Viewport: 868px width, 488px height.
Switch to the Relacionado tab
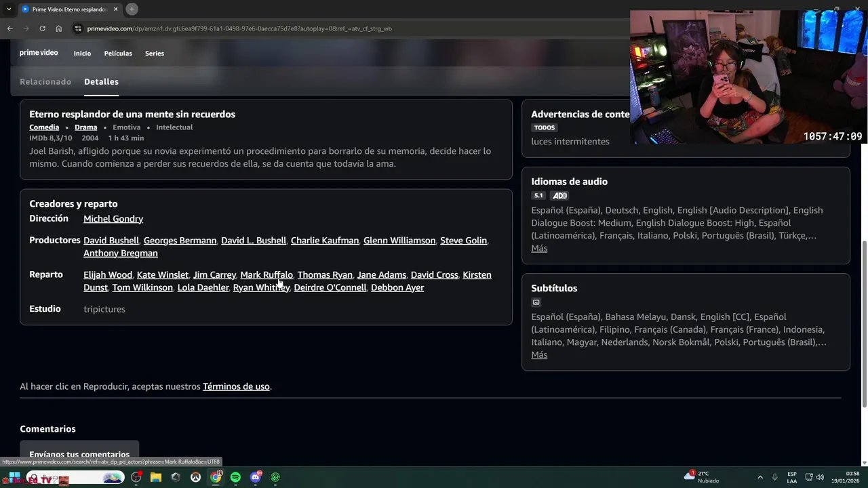45,82
